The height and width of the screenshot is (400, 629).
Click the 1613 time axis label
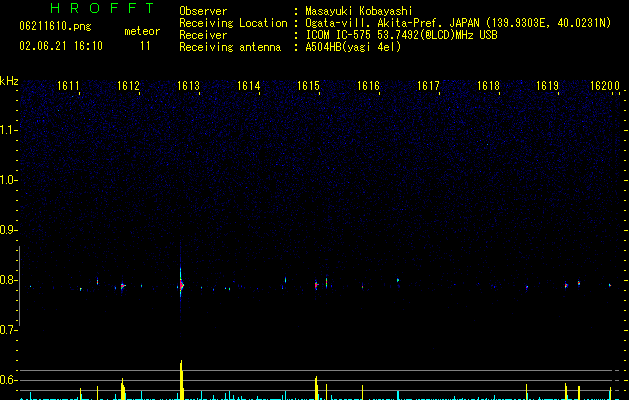coord(188,86)
